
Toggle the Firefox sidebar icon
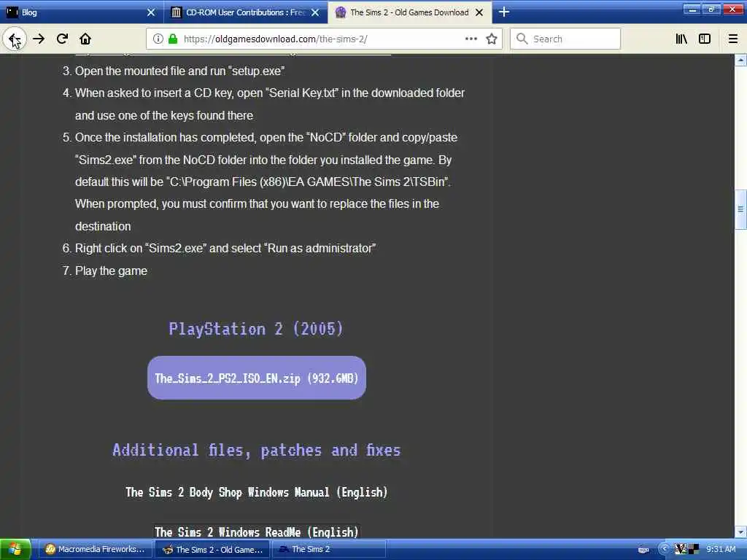705,39
